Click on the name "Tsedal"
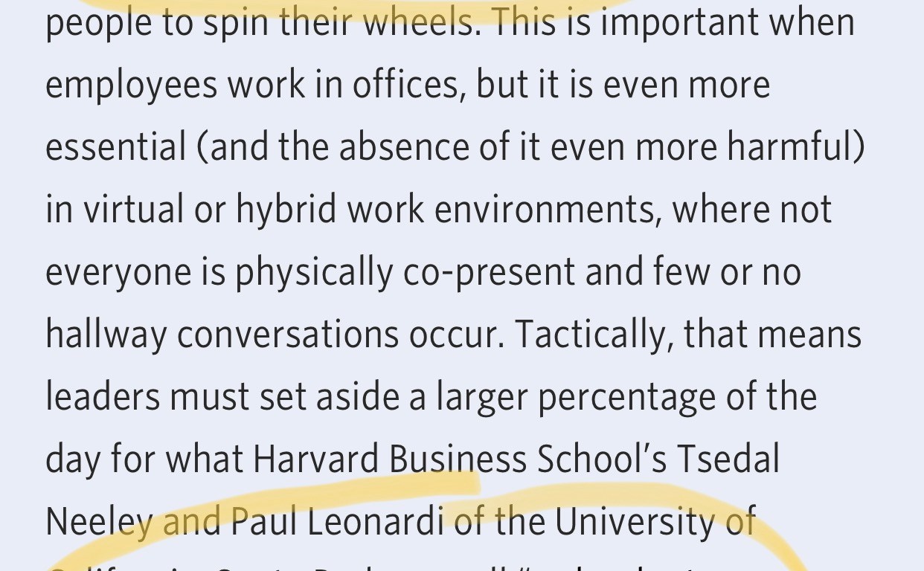The width and height of the screenshot is (924, 571). click(x=728, y=458)
